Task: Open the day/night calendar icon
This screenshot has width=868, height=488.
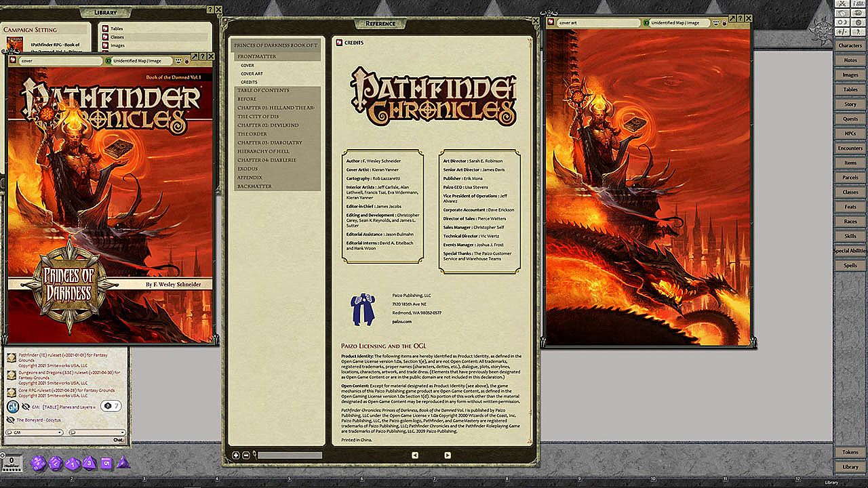Action: click(x=842, y=22)
